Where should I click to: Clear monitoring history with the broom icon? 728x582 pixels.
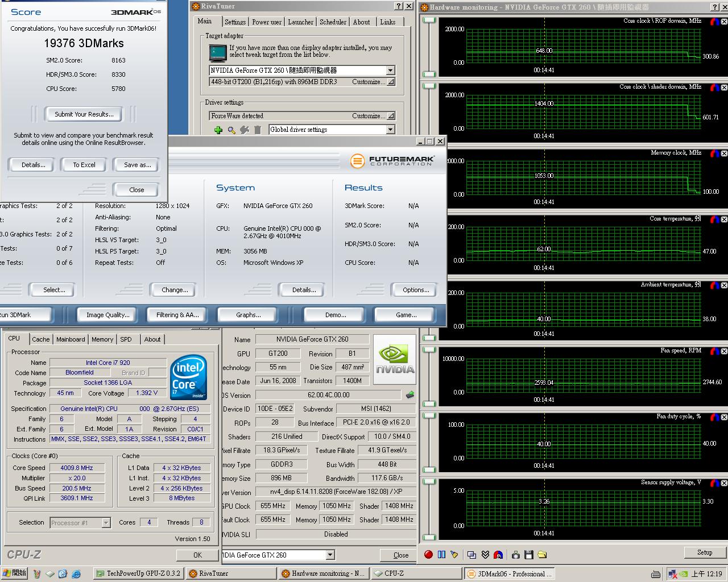pos(454,555)
